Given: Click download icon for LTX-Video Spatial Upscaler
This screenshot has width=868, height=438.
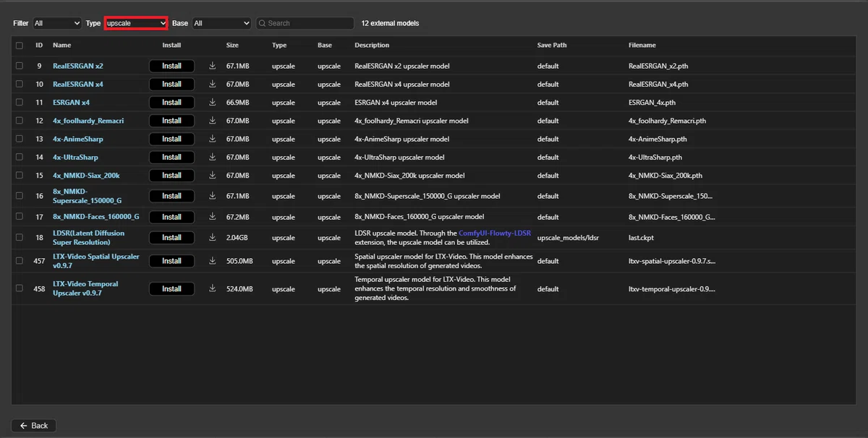Looking at the screenshot, I should (213, 261).
